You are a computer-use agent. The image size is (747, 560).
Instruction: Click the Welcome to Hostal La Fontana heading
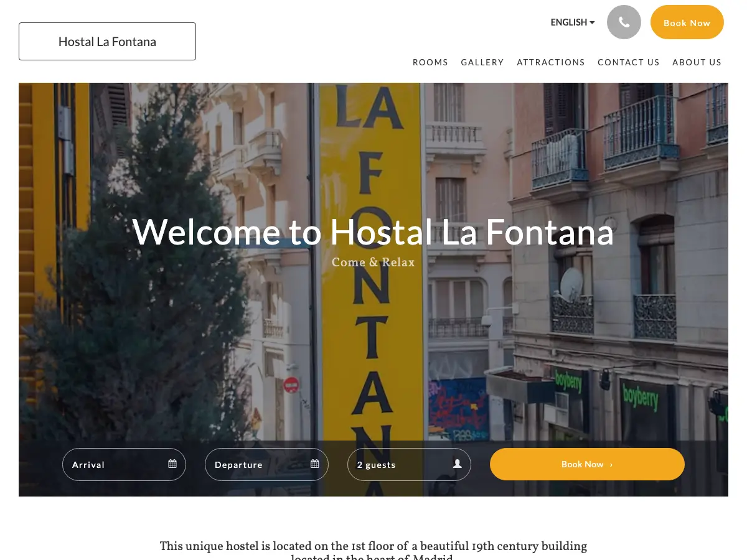(x=373, y=232)
